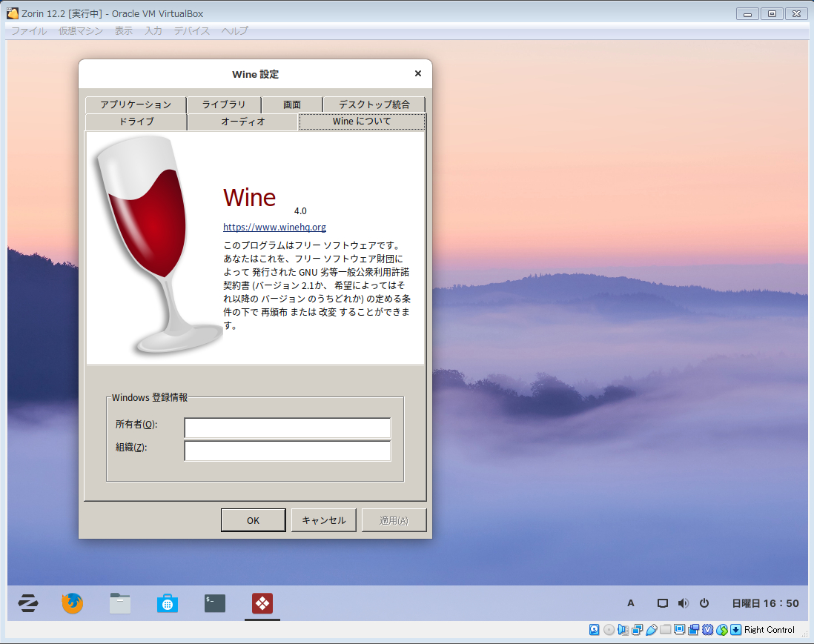
Task: Launch the Terminal from the taskbar
Action: [215, 603]
